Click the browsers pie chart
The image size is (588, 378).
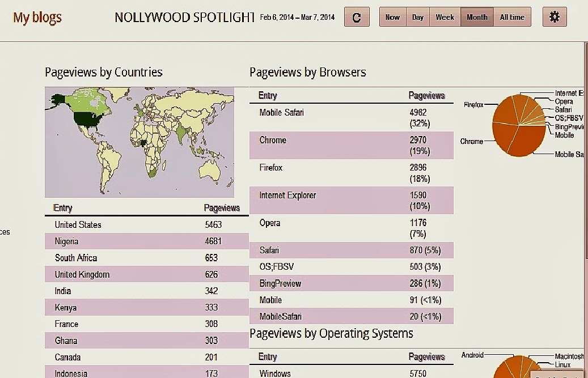click(519, 125)
